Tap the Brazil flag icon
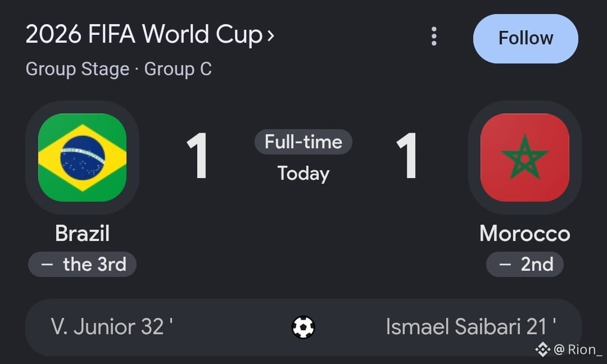The width and height of the screenshot is (607, 364). coord(83,157)
